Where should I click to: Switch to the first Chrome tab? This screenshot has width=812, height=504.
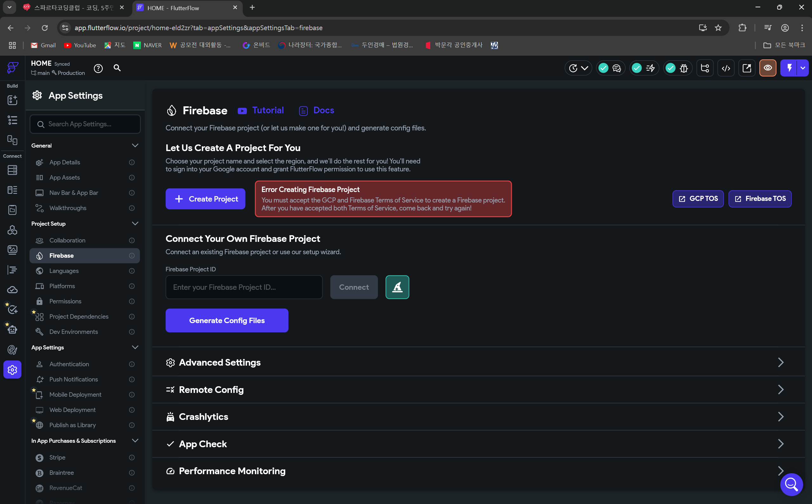click(x=73, y=8)
